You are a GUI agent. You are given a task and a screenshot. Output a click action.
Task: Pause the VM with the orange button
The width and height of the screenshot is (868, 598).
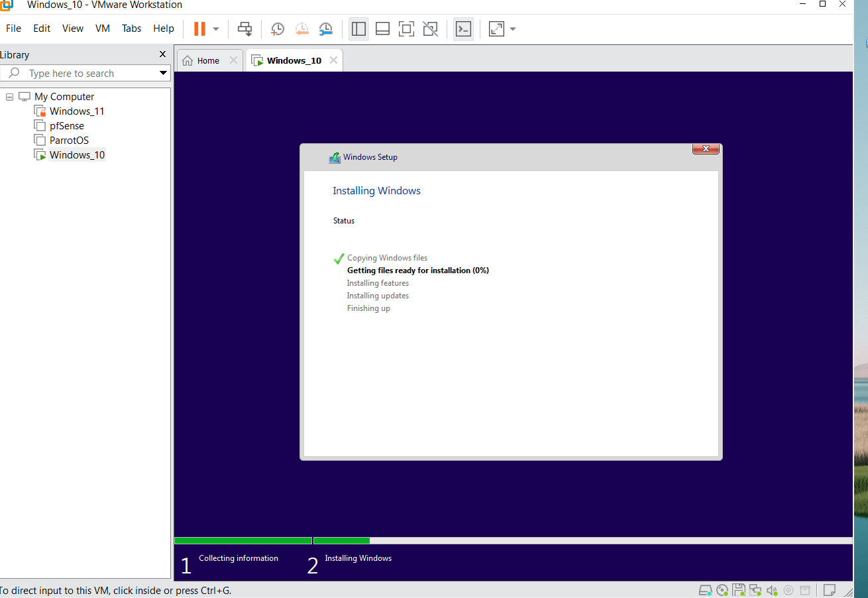click(x=199, y=29)
